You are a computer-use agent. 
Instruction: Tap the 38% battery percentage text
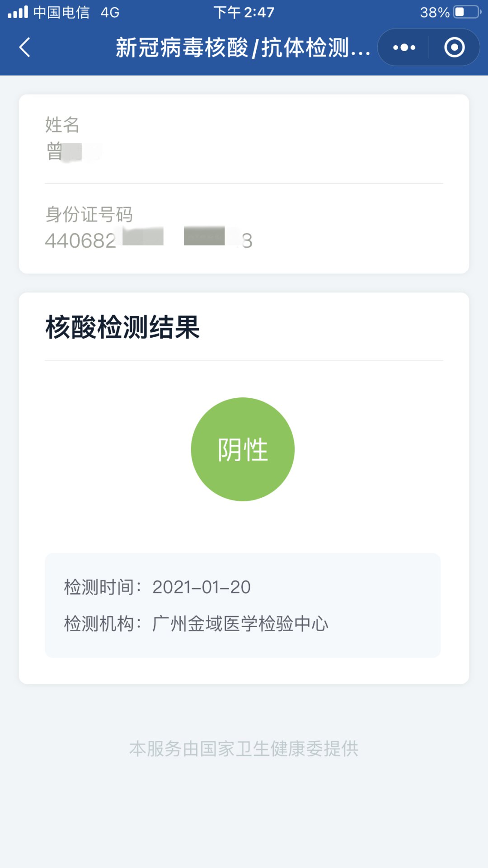(434, 12)
